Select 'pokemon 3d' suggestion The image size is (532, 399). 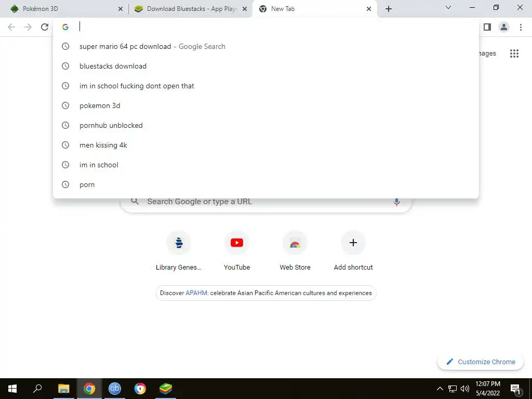coord(266,105)
